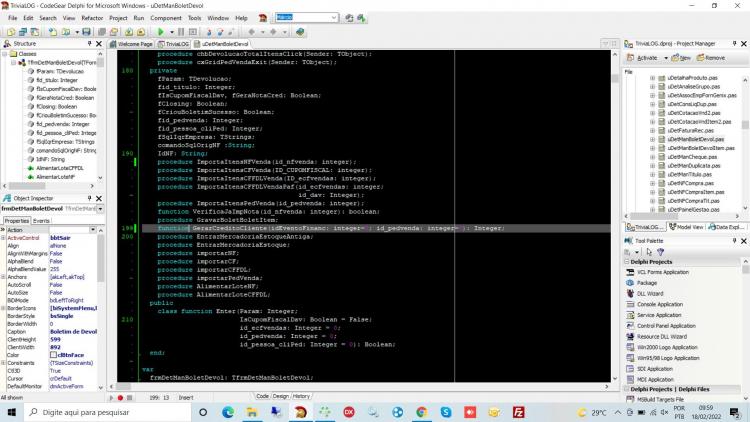Screen dimensions: 750x422
Task: Click the Activate button in Project Manager
Action: pos(642,58)
